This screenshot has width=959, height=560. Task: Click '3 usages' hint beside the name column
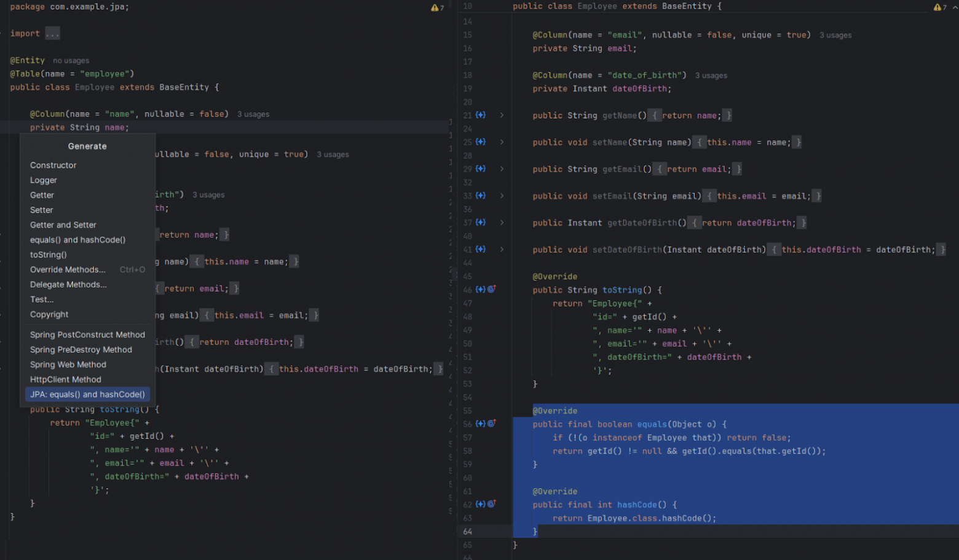click(x=253, y=114)
